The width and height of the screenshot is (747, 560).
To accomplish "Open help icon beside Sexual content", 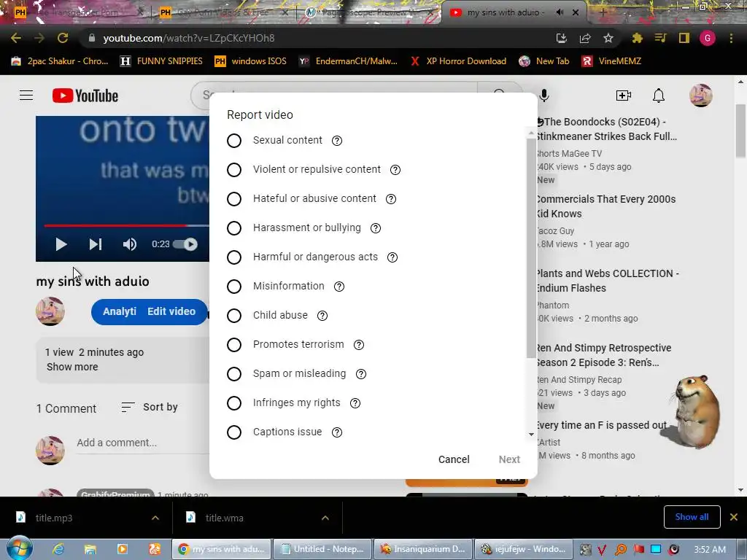I will pyautogui.click(x=337, y=141).
